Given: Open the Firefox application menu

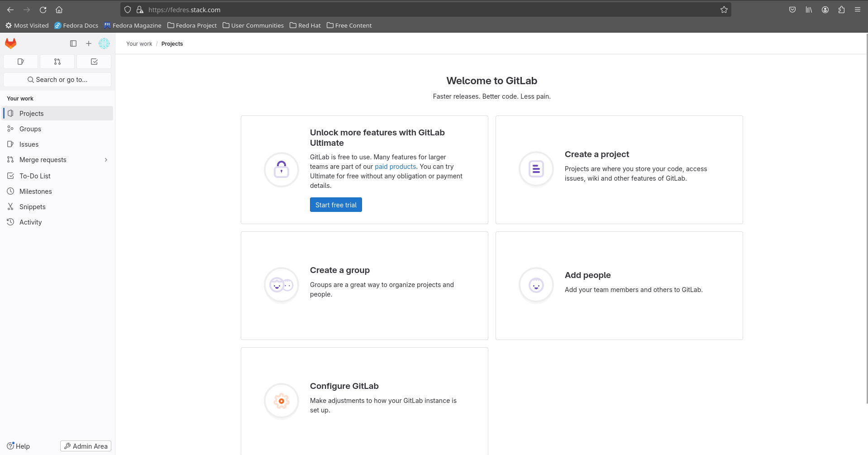Looking at the screenshot, I should pos(858,10).
